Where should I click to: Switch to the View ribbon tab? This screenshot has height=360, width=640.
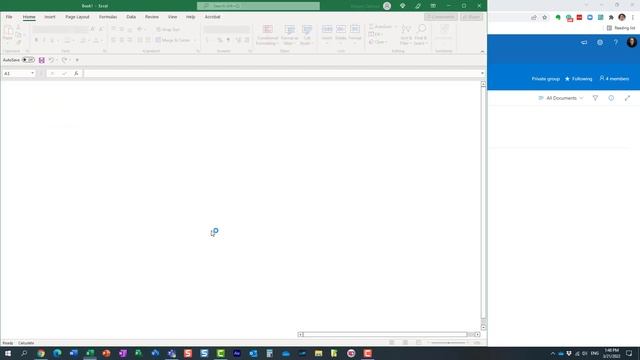pyautogui.click(x=173, y=17)
